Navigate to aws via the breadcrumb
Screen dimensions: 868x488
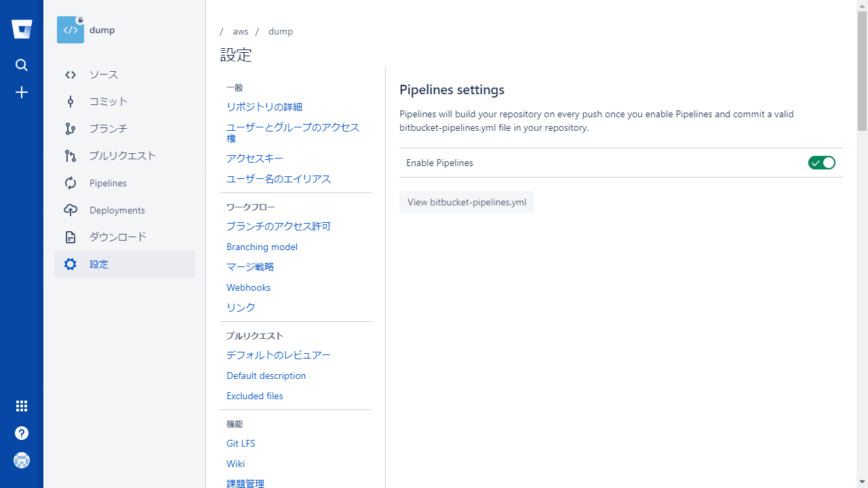click(x=240, y=31)
